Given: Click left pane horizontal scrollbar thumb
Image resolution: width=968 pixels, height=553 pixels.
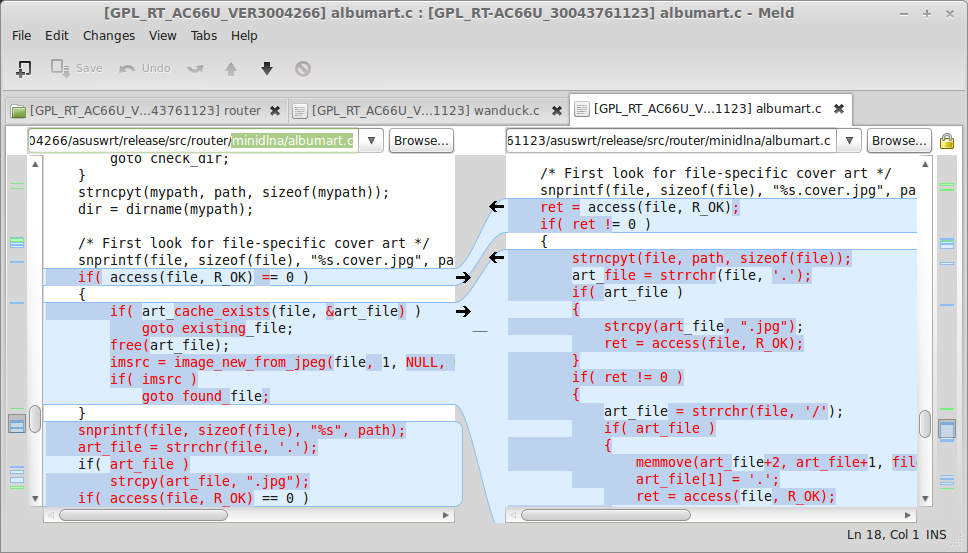Looking at the screenshot, I should point(143,515).
